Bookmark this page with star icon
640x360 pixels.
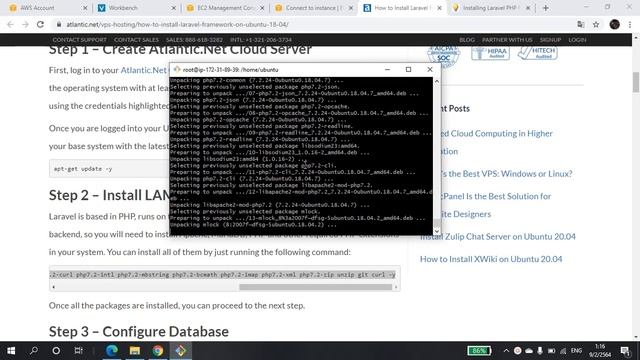click(x=596, y=24)
